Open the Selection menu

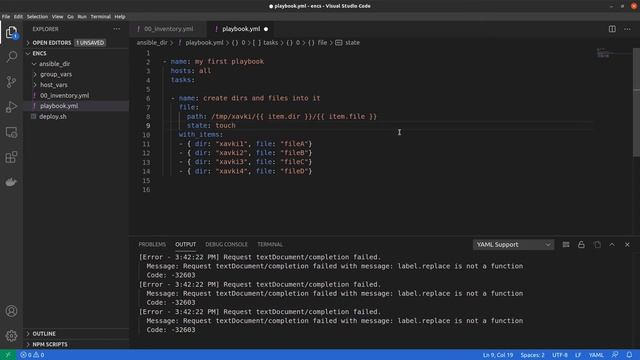click(x=38, y=17)
